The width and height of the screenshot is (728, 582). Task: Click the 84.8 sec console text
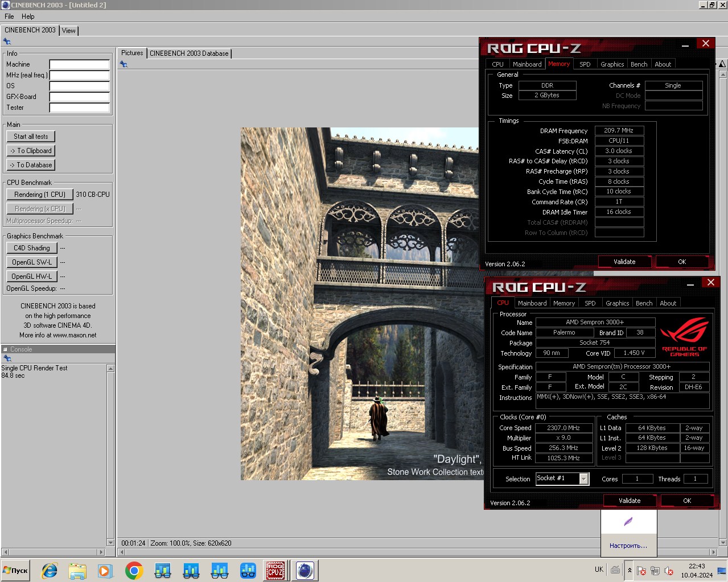pyautogui.click(x=13, y=375)
